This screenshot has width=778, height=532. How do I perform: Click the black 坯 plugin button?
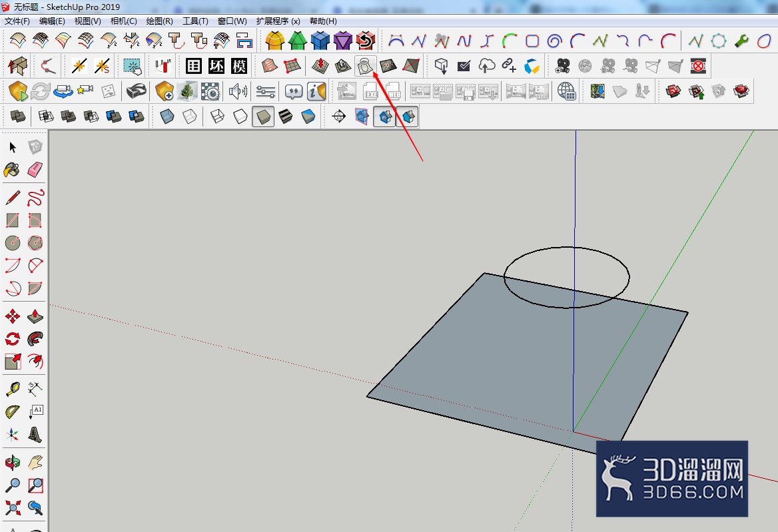216,65
